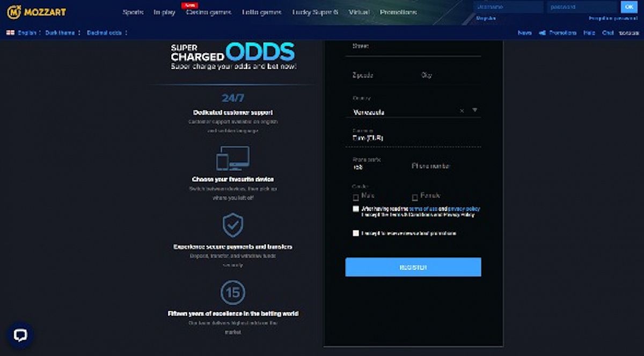This screenshot has width=644, height=356.
Task: Accept the terms of use checkbox
Action: [356, 209]
